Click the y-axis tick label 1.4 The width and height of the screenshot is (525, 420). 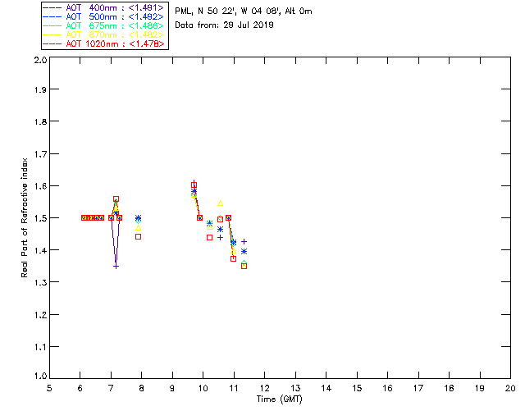point(40,250)
